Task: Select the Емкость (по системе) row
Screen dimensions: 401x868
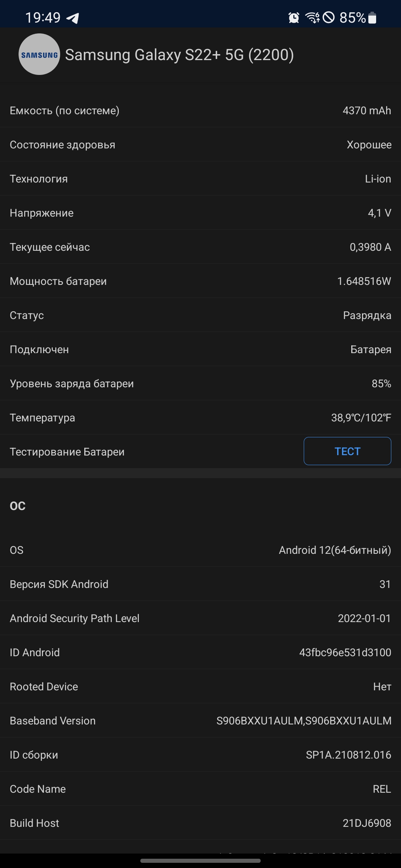Action: click(x=200, y=111)
